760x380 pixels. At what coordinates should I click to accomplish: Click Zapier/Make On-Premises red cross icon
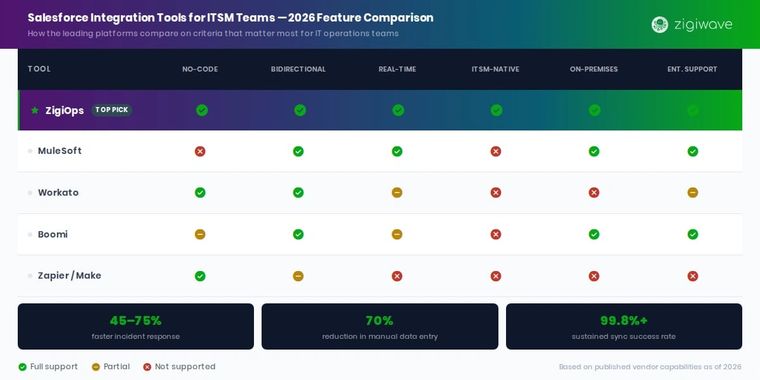(x=594, y=276)
